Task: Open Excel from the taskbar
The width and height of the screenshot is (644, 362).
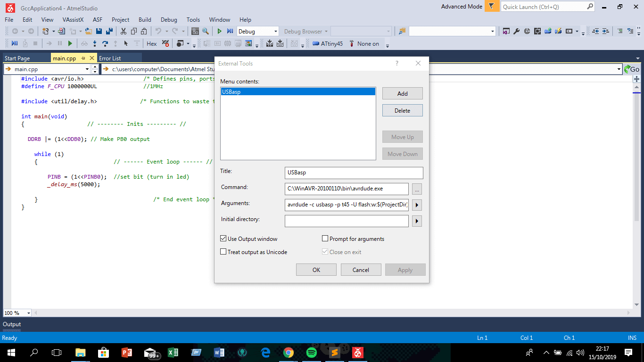Action: point(173,352)
